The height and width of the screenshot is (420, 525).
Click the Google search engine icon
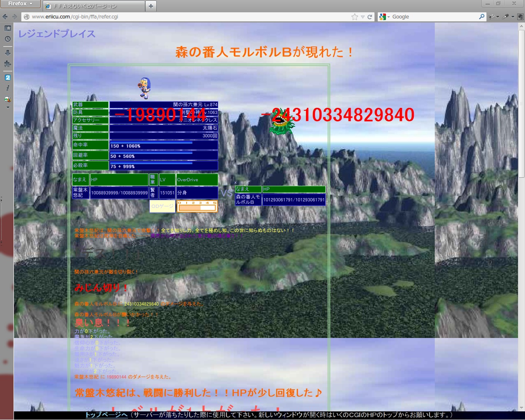(383, 17)
